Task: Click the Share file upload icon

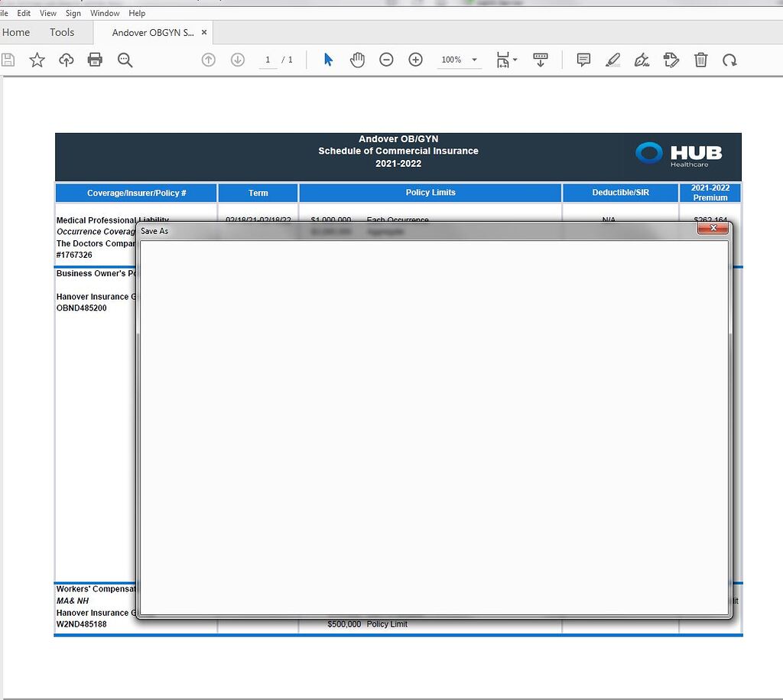Action: 67,60
